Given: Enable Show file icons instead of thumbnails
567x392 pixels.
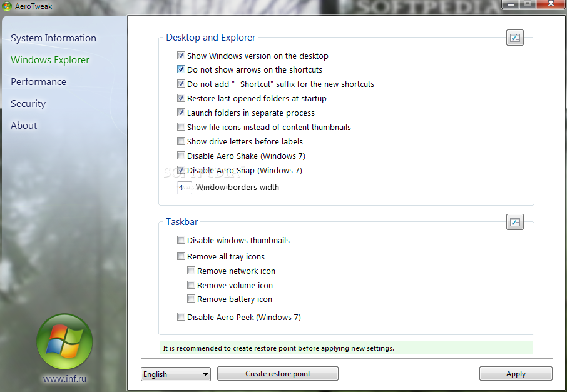Looking at the screenshot, I should click(x=181, y=127).
